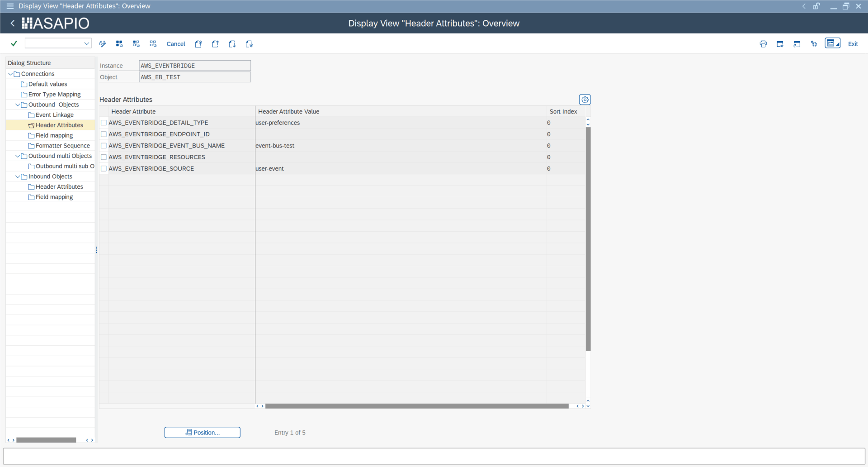Click the splitter handle dots beside Dialog Structure

coord(96,250)
